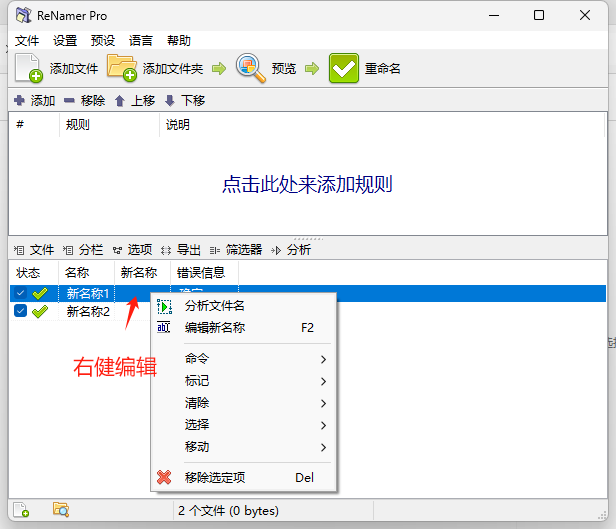The image size is (616, 529).
Task: Click the 重命名 toolbar label
Action: point(383,69)
